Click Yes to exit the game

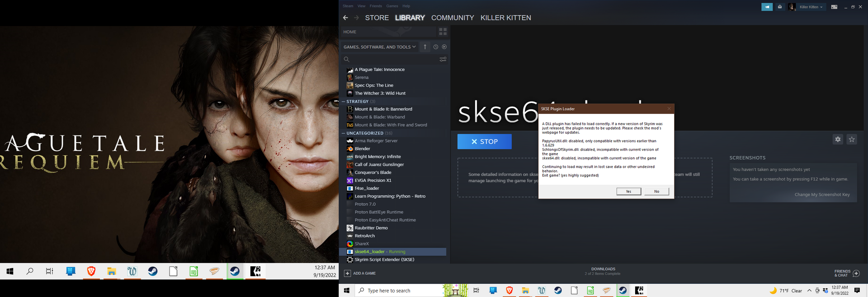coord(628,191)
